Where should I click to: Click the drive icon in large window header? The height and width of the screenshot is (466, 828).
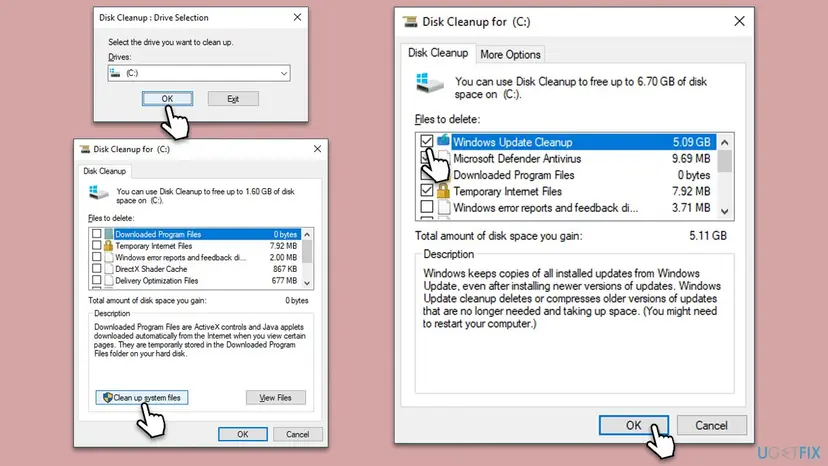(429, 83)
